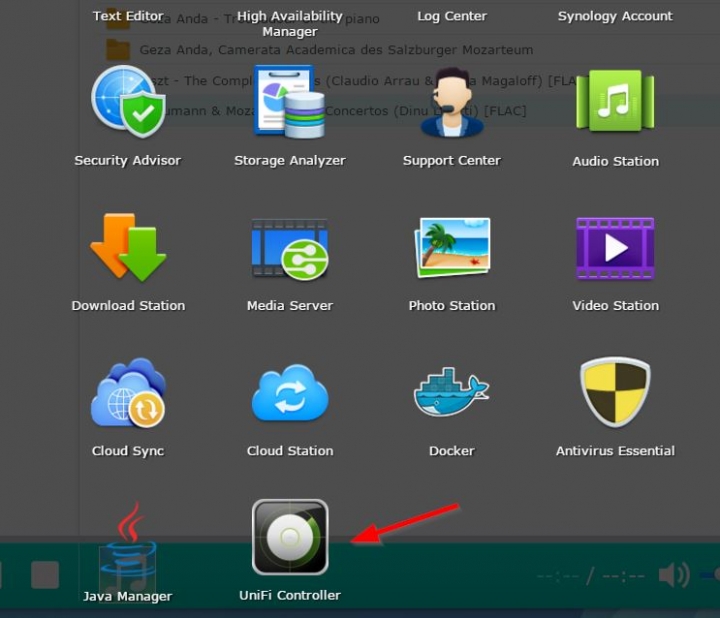Open Log Center label
The image size is (720, 618).
(452, 16)
